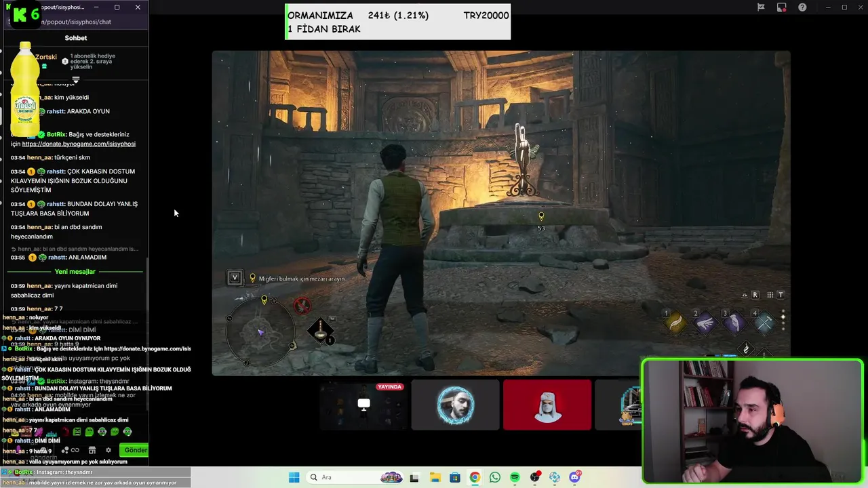
Task: Select spell slot 4 in game hotbar
Action: tap(764, 323)
